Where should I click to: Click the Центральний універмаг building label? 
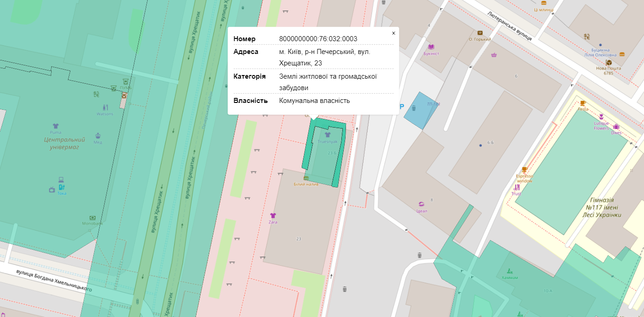64,143
